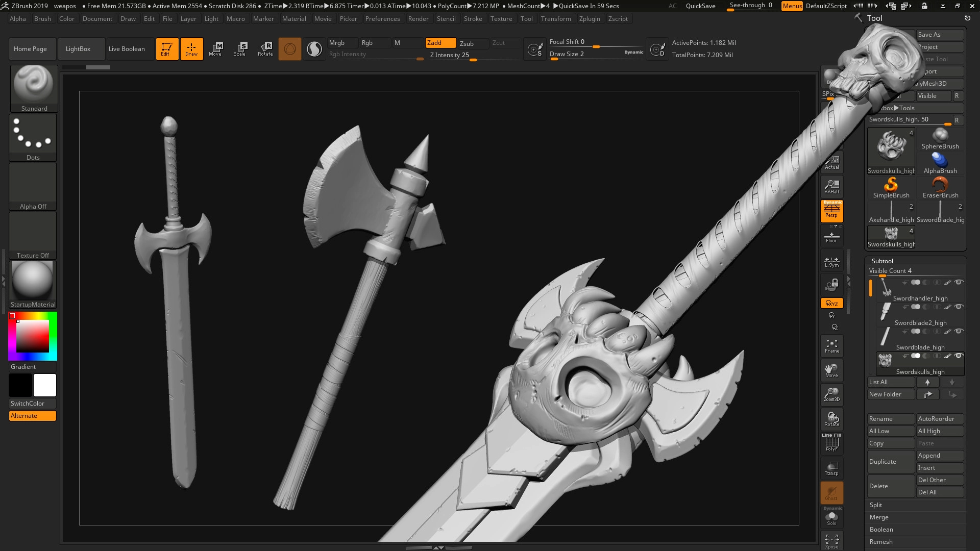Toggle Persp perspective view
980x551 pixels.
831,211
